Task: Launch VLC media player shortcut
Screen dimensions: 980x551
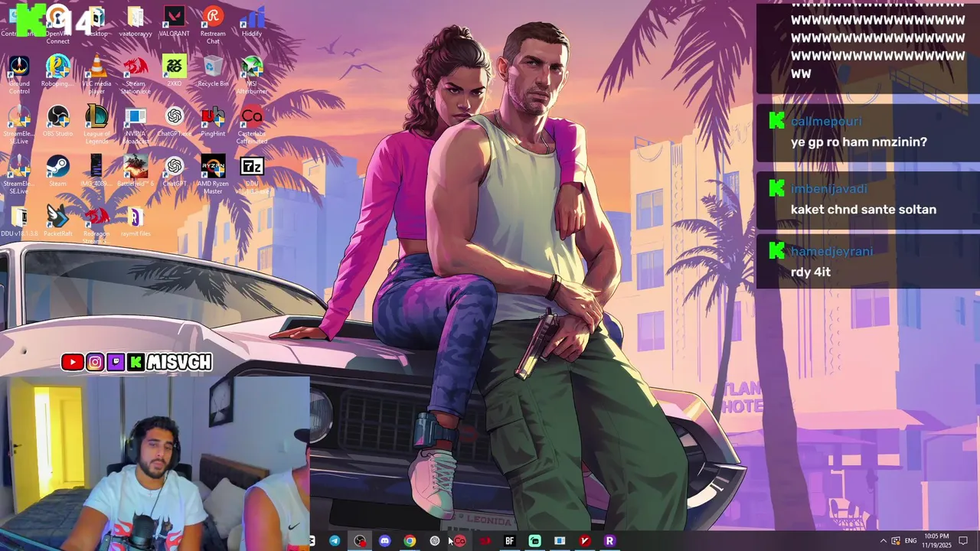Action: [96, 75]
